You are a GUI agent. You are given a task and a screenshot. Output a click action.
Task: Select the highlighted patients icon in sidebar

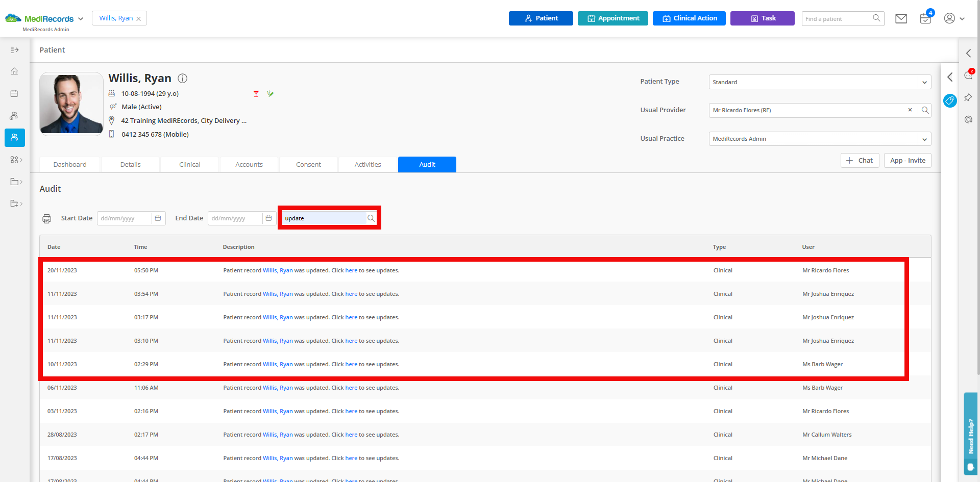[x=14, y=137]
